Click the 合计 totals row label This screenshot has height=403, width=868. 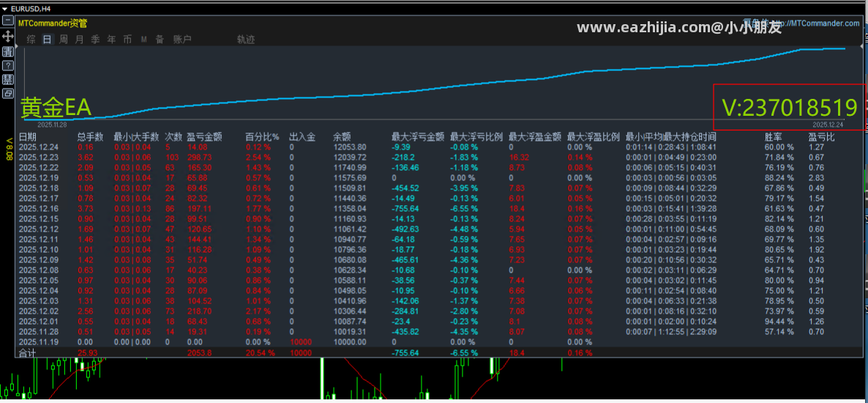pos(26,352)
